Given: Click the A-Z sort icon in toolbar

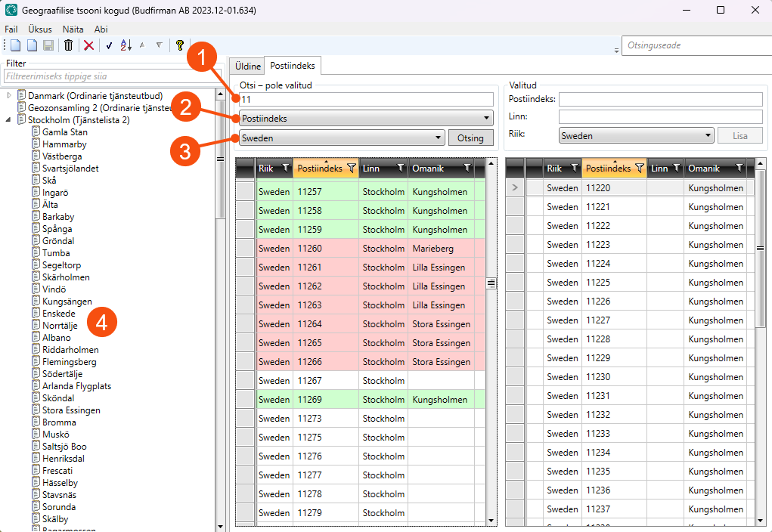Looking at the screenshot, I should [126, 45].
